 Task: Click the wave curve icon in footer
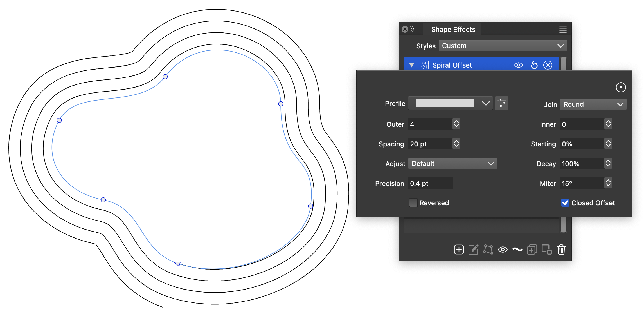coord(517,250)
